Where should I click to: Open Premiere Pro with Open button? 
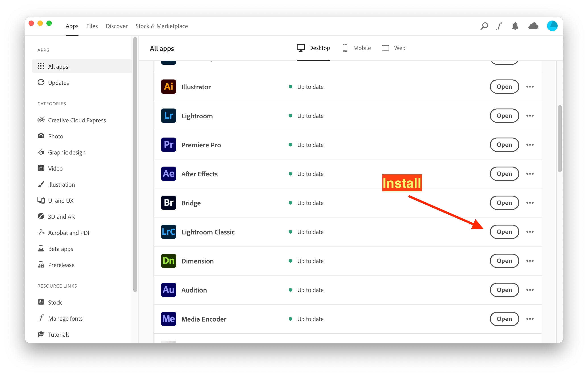504,145
